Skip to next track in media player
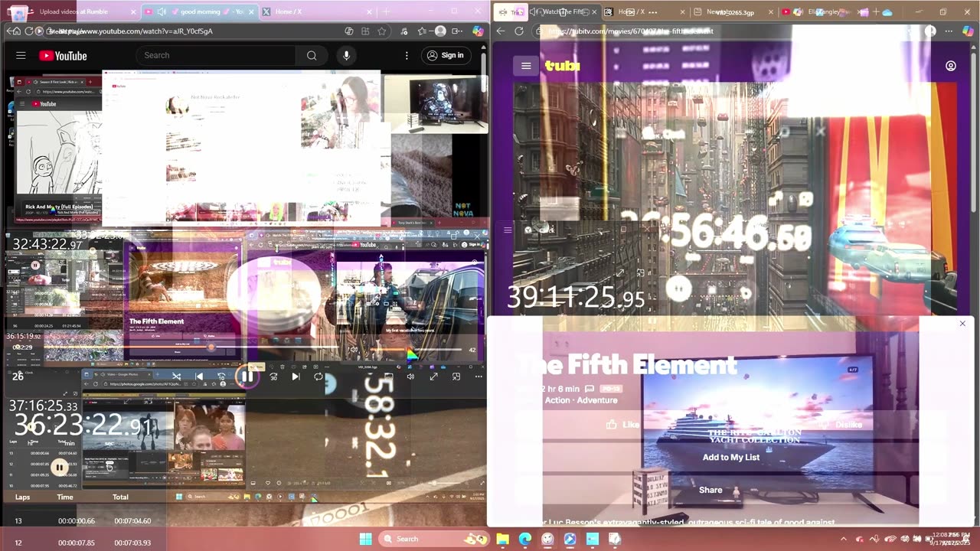Viewport: 980px width, 551px height. 295,377
